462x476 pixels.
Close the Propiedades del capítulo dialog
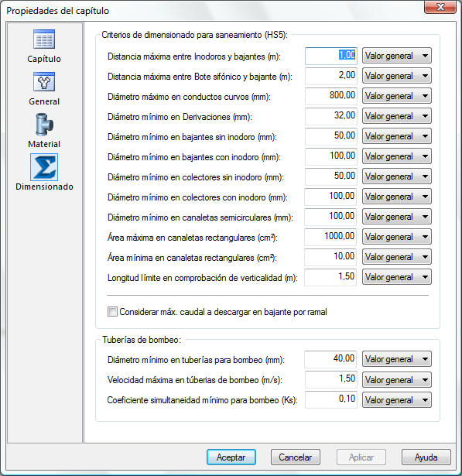[x=440, y=7]
